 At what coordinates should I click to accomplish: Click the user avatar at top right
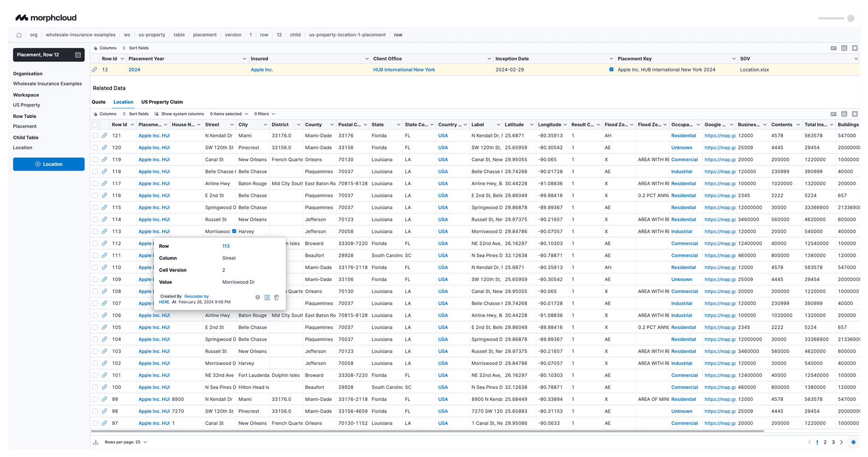[x=851, y=18]
